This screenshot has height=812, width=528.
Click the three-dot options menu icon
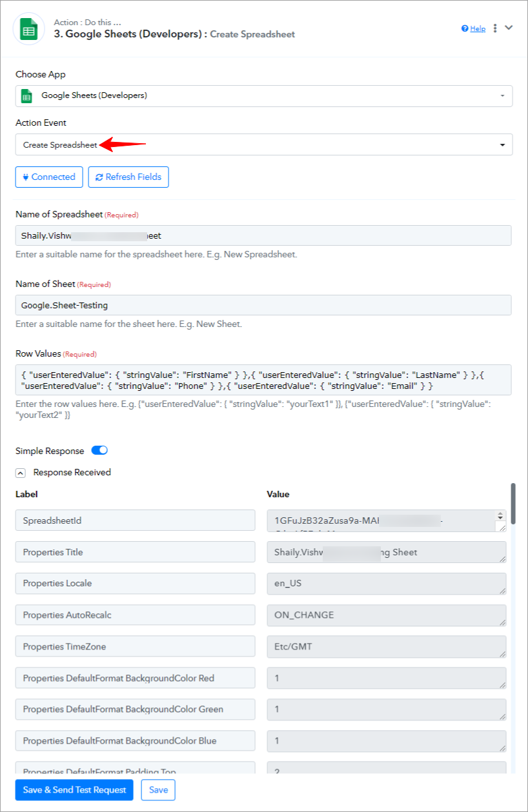pos(495,28)
